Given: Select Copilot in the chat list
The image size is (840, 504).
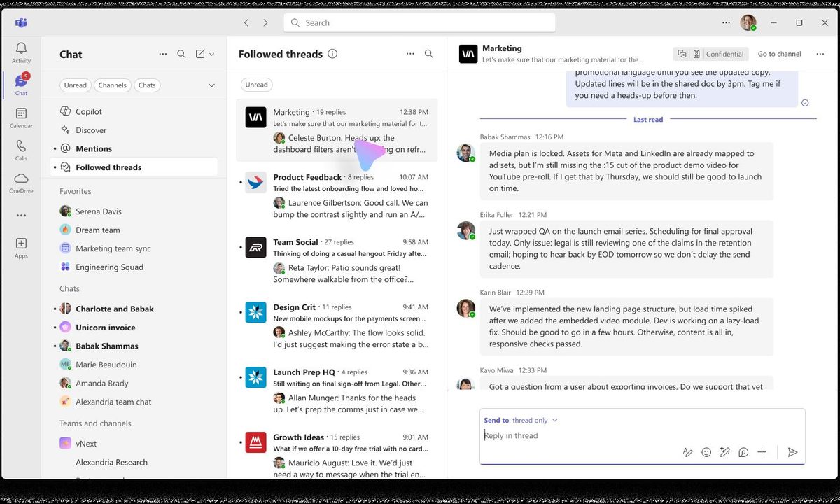Looking at the screenshot, I should coord(89,111).
